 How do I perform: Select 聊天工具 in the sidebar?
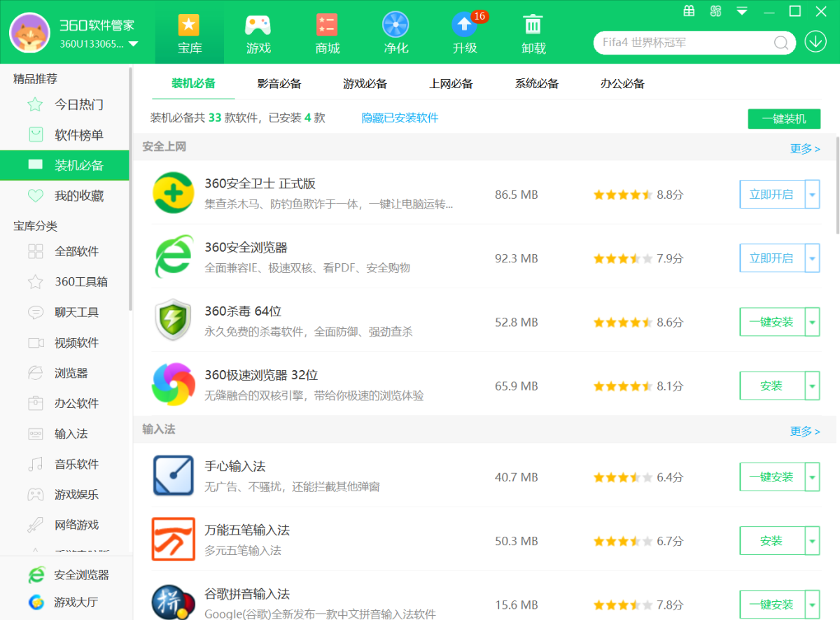pyautogui.click(x=76, y=313)
